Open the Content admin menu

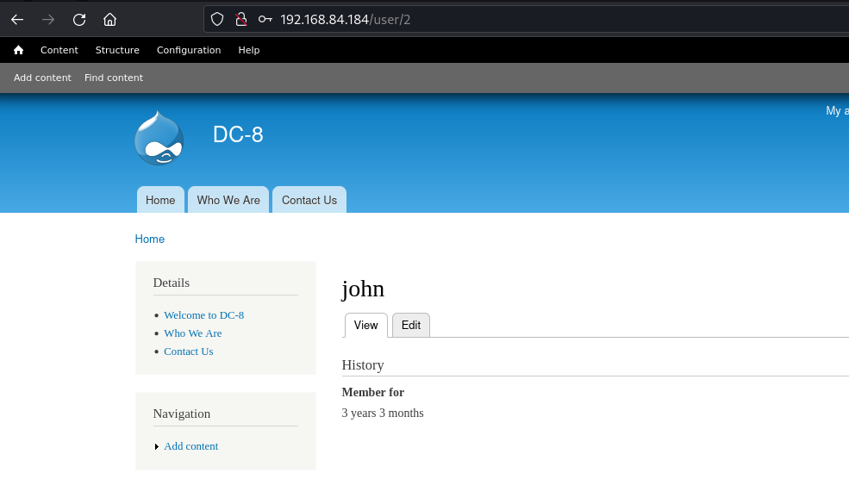pyautogui.click(x=59, y=50)
